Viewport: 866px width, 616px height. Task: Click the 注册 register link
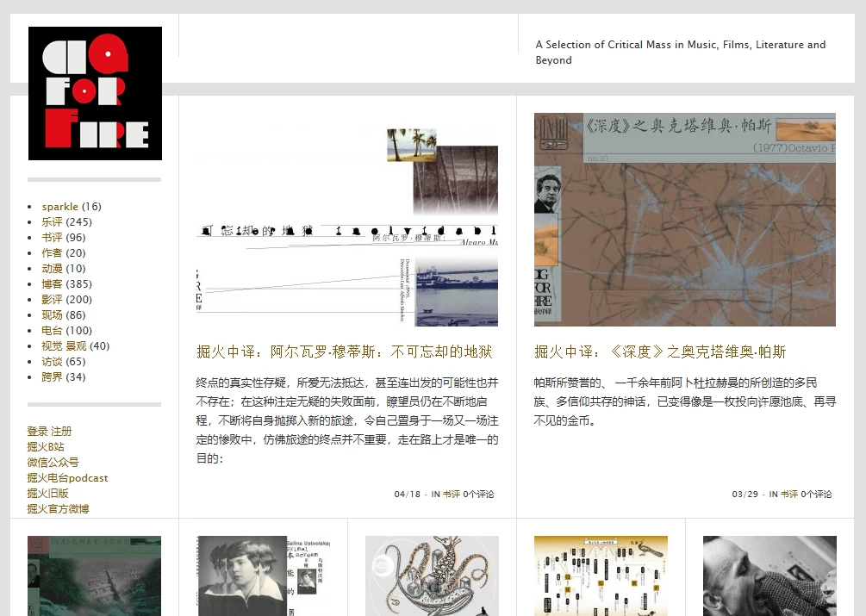61,432
